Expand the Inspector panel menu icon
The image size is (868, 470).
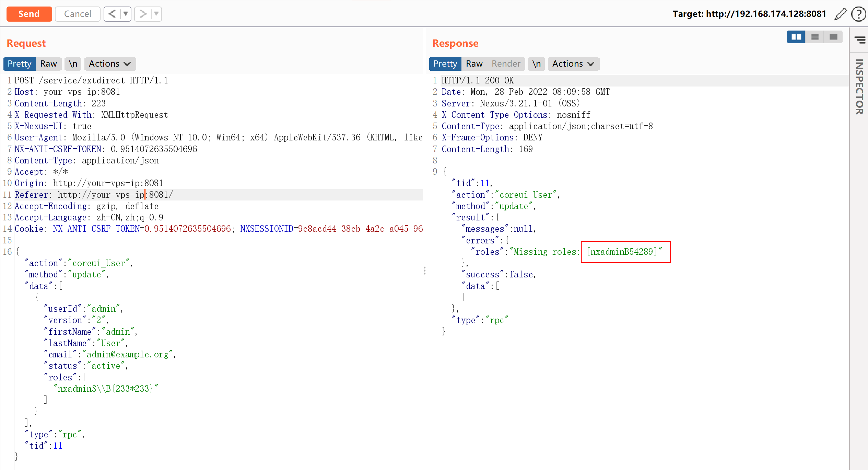860,40
